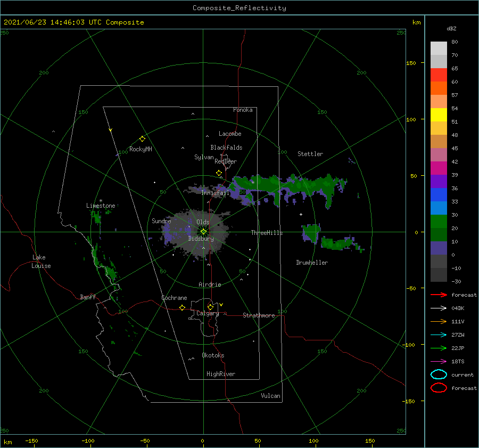Viewport: 479px width, 448px height.
Task: Select the Limestone label
Action: [x=101, y=206]
